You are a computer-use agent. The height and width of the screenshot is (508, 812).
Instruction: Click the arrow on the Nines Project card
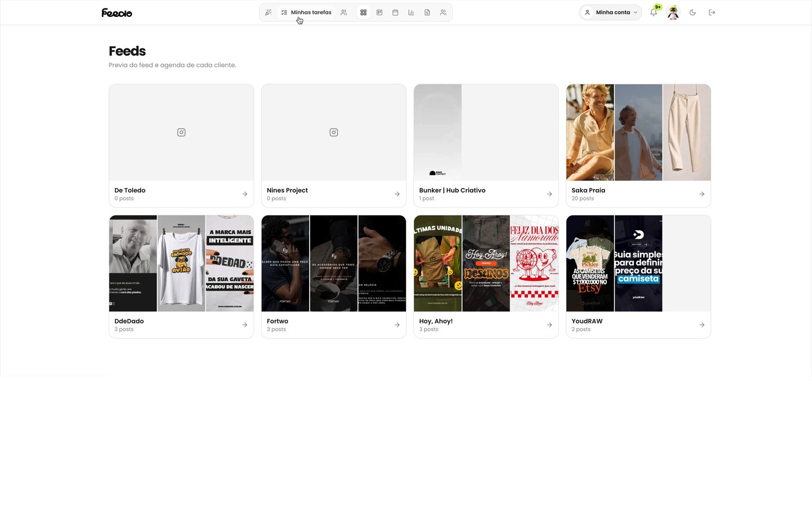(x=397, y=194)
